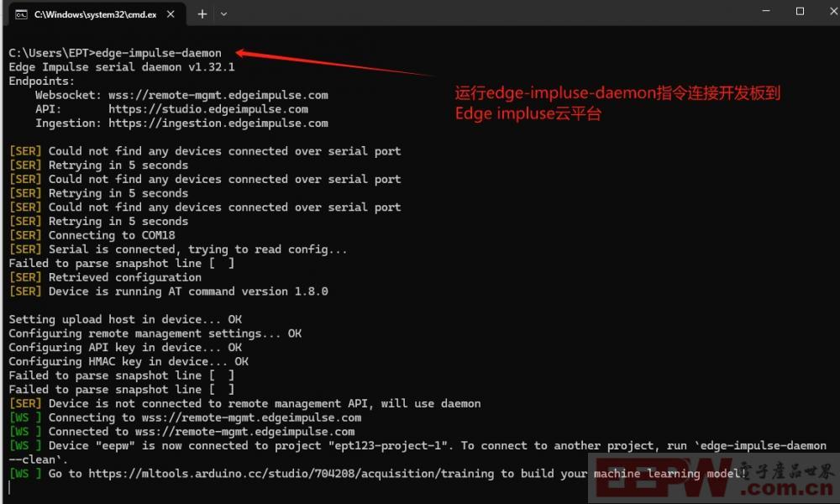Screen dimensions: 840x504
Task: Click the 'Connecting to wss://remote-mgmt.edgeimpulse.com' line
Action: pos(186,417)
